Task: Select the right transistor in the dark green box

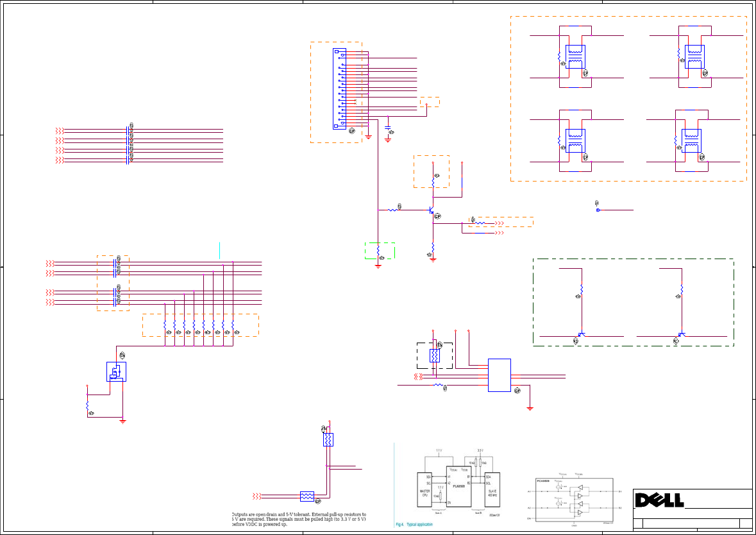Action: tap(681, 334)
